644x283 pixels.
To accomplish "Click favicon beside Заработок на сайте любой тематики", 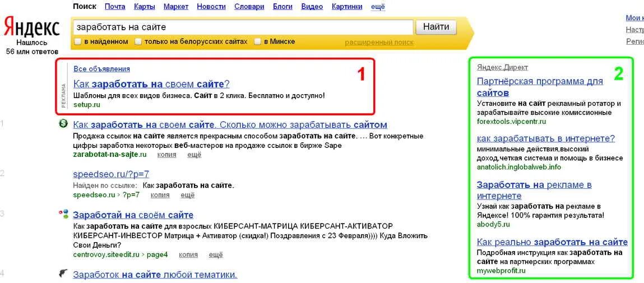I will 63,274.
